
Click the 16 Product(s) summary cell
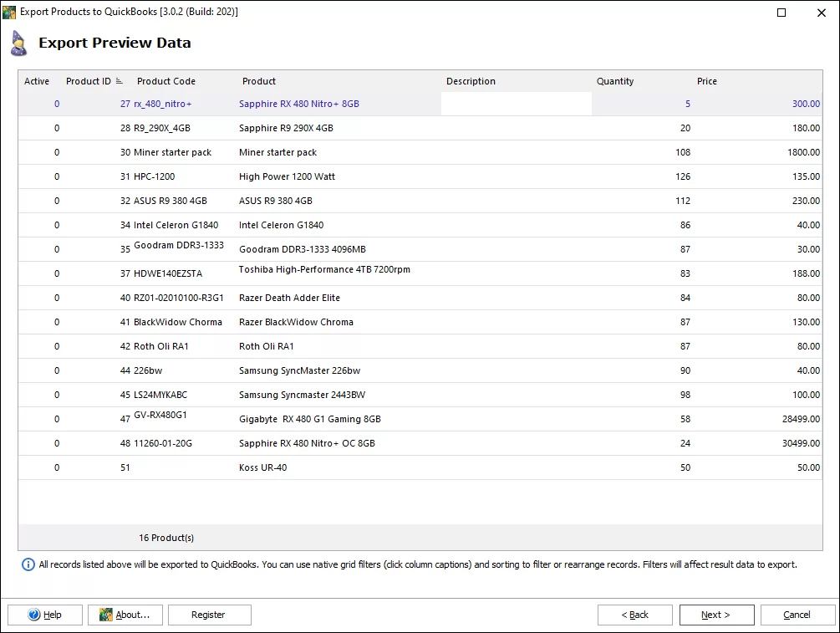point(165,538)
